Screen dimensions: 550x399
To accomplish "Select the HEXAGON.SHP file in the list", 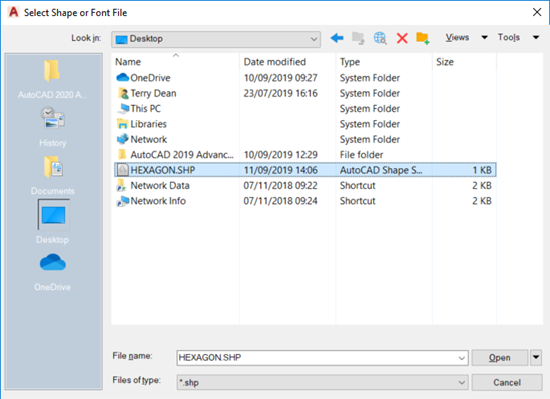I will [x=305, y=170].
